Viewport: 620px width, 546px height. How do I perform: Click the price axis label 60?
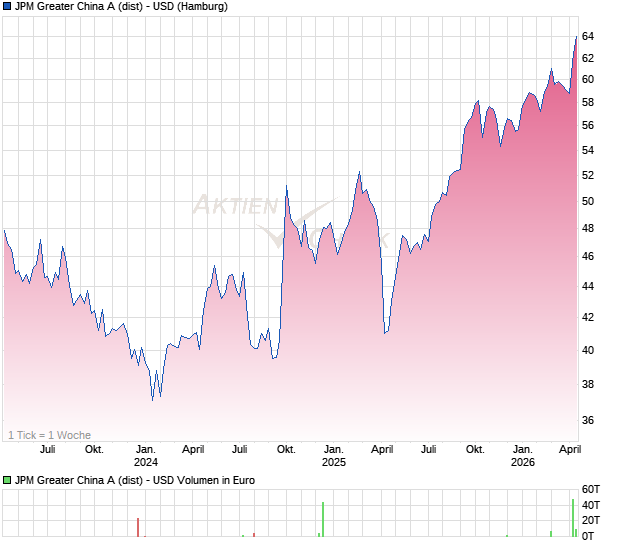588,79
